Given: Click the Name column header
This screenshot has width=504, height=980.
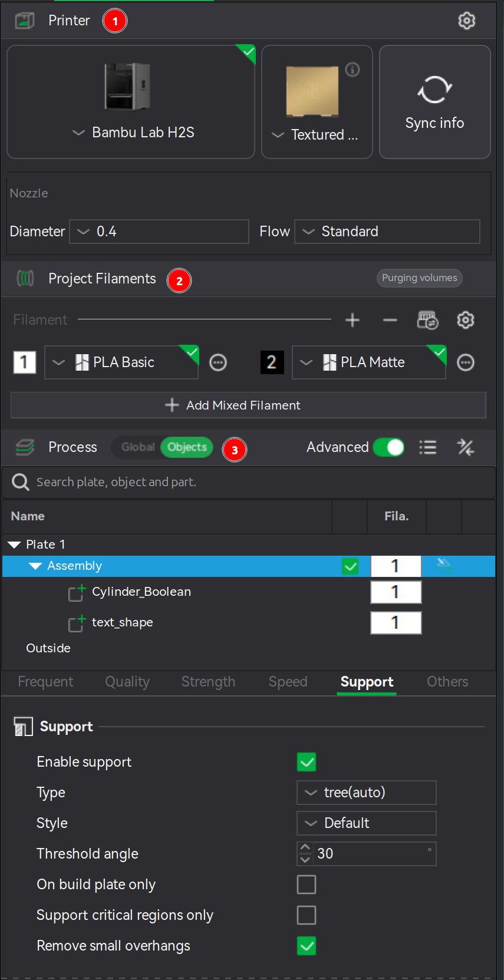Looking at the screenshot, I should pyautogui.click(x=28, y=516).
